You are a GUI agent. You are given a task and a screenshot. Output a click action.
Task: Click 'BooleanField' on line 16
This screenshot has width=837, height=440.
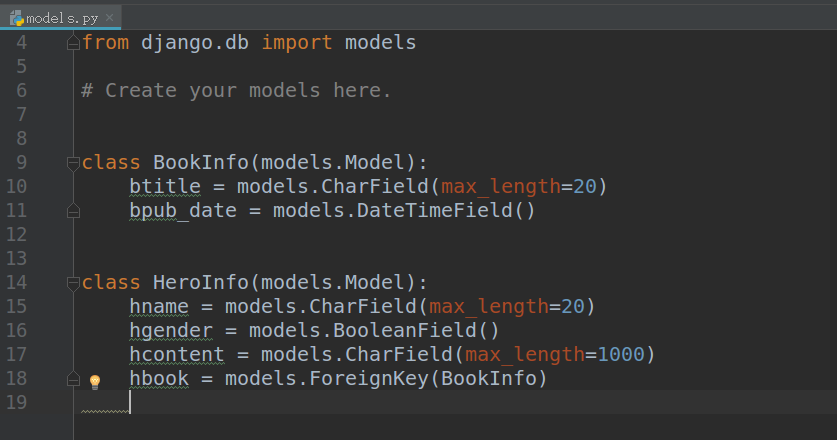[x=405, y=331]
